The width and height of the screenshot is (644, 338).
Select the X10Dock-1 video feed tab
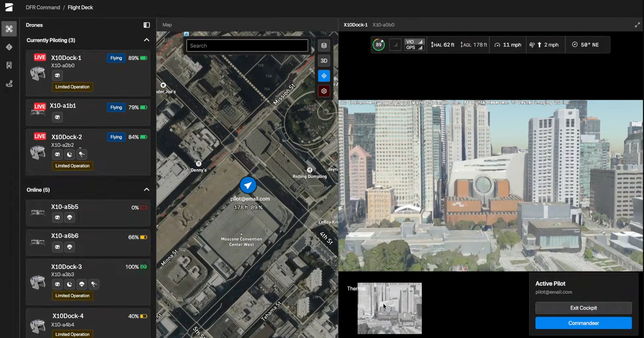pos(355,25)
